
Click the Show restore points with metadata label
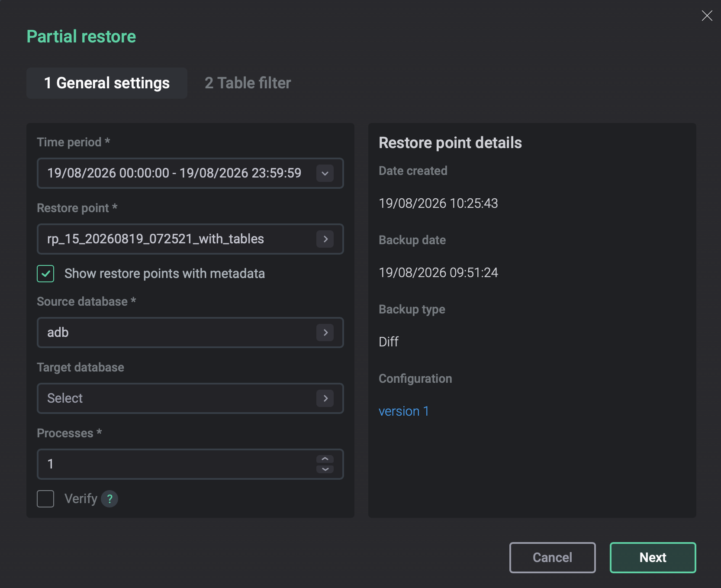tap(164, 274)
